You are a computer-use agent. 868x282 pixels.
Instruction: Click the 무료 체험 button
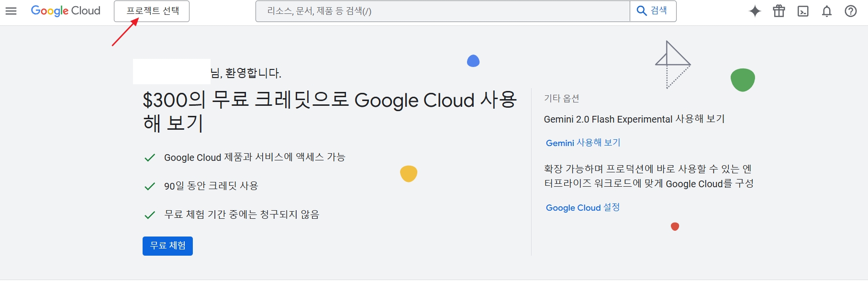point(167,246)
